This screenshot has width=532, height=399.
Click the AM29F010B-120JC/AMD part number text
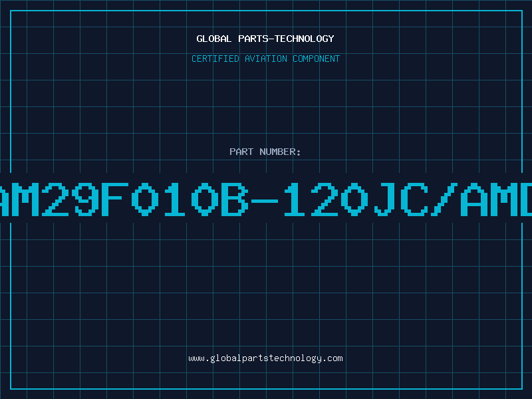(x=266, y=199)
